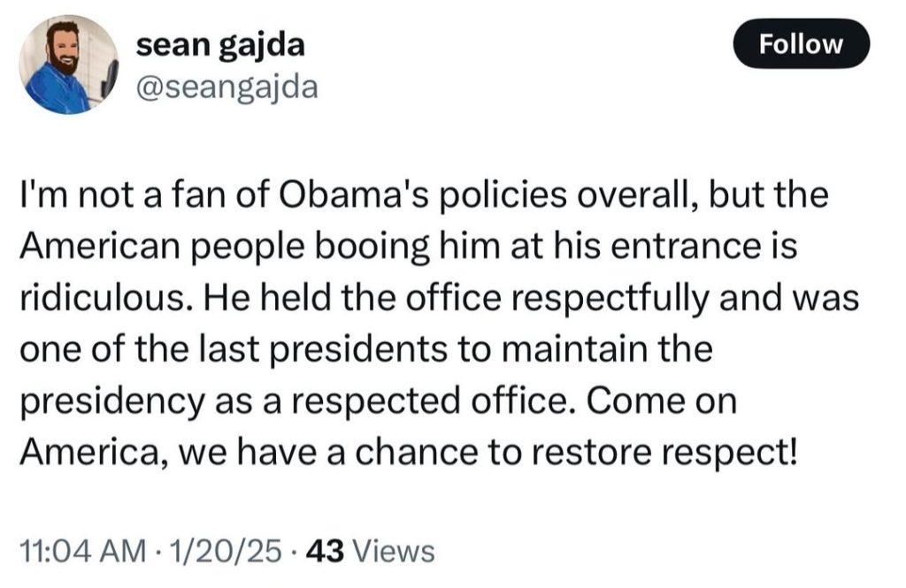Open sean gajda's profile picture
The width and height of the screenshot is (906, 588).
69,65
